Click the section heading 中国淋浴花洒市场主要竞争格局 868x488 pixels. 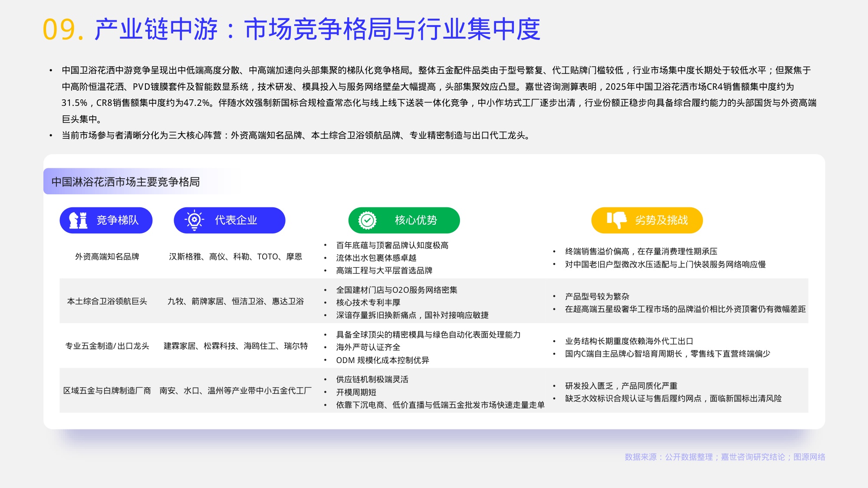point(125,182)
